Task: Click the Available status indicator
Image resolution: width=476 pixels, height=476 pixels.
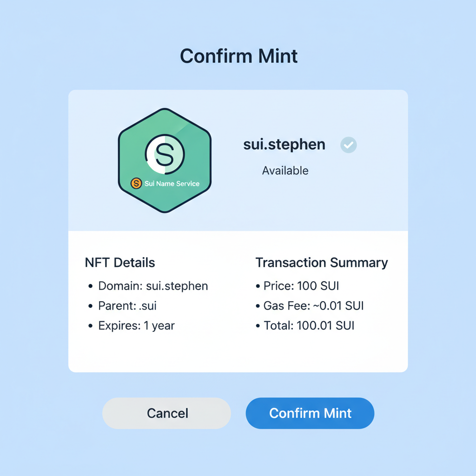Action: point(285,171)
